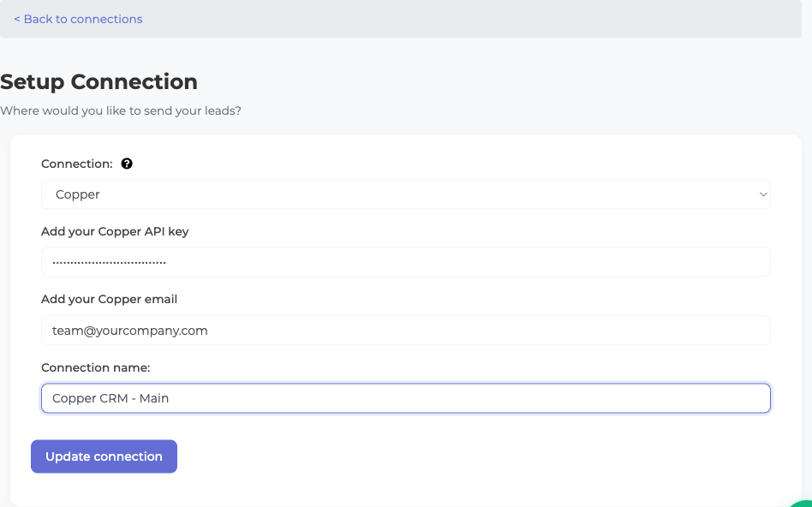This screenshot has height=507, width=812.
Task: Select the Setup Connection page heading
Action: (x=99, y=81)
